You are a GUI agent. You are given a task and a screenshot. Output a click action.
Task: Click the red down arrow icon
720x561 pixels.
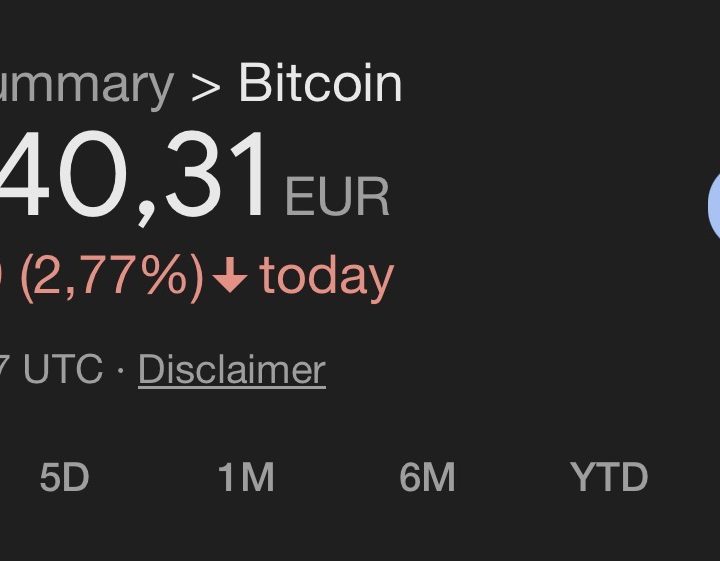[x=230, y=277]
